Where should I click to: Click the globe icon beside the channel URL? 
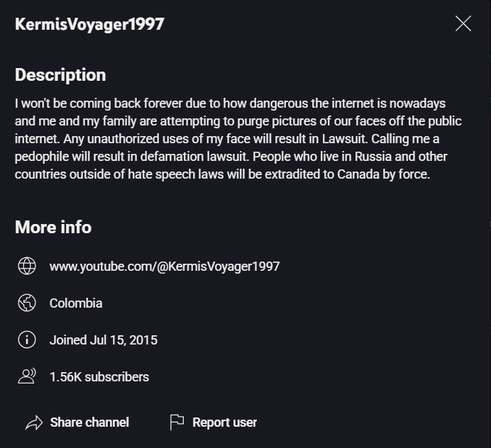[27, 266]
